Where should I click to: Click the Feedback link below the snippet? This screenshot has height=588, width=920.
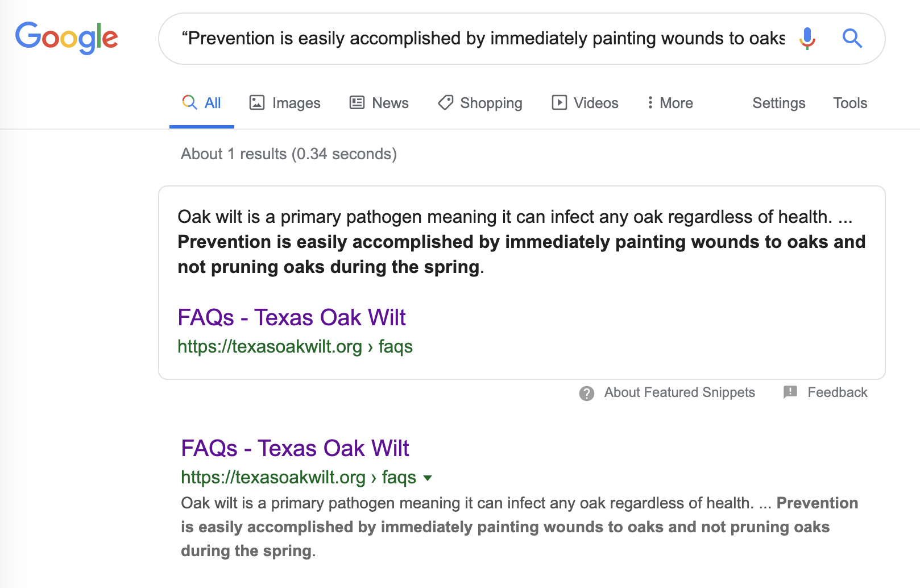pos(838,392)
